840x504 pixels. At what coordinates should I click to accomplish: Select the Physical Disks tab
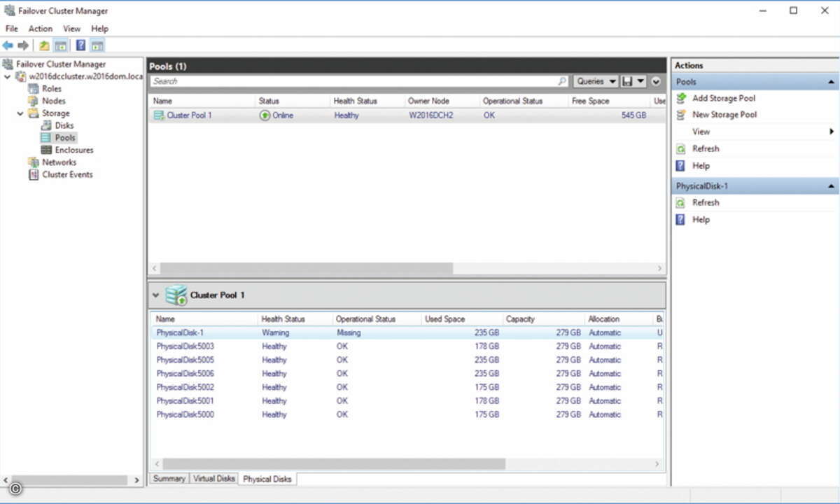[x=267, y=479]
